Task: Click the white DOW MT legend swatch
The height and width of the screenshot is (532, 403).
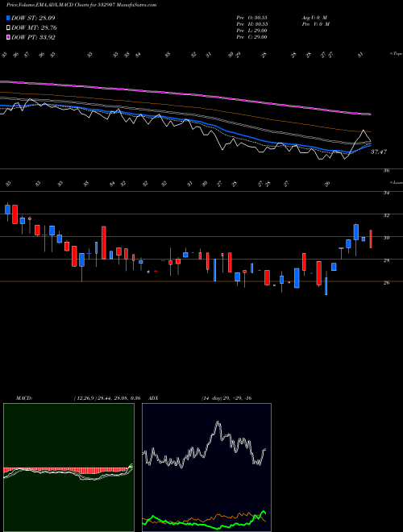Action: click(x=8, y=28)
